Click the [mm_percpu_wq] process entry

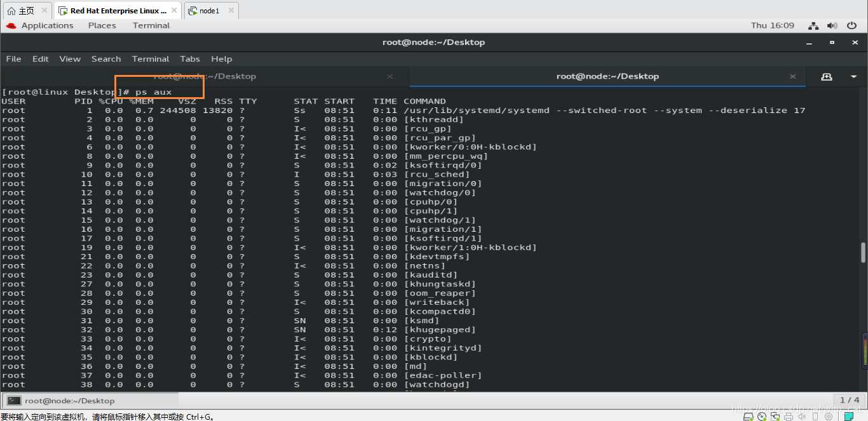point(446,156)
